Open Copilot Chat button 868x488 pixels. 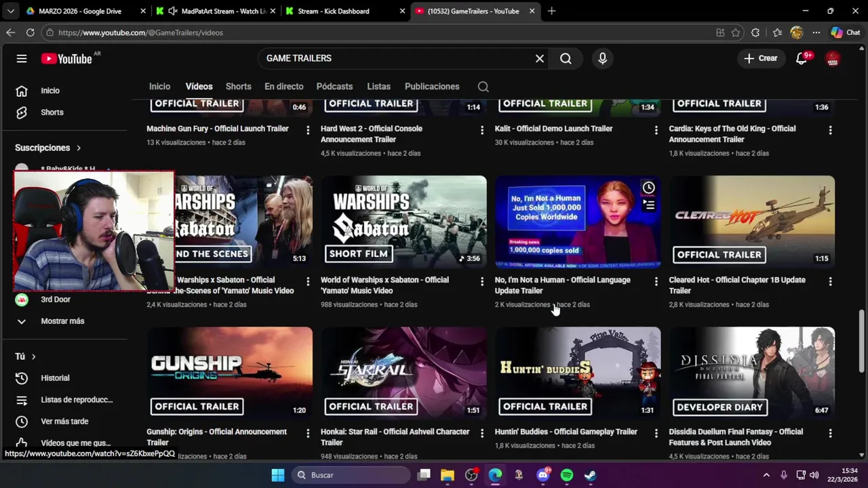coord(846,33)
